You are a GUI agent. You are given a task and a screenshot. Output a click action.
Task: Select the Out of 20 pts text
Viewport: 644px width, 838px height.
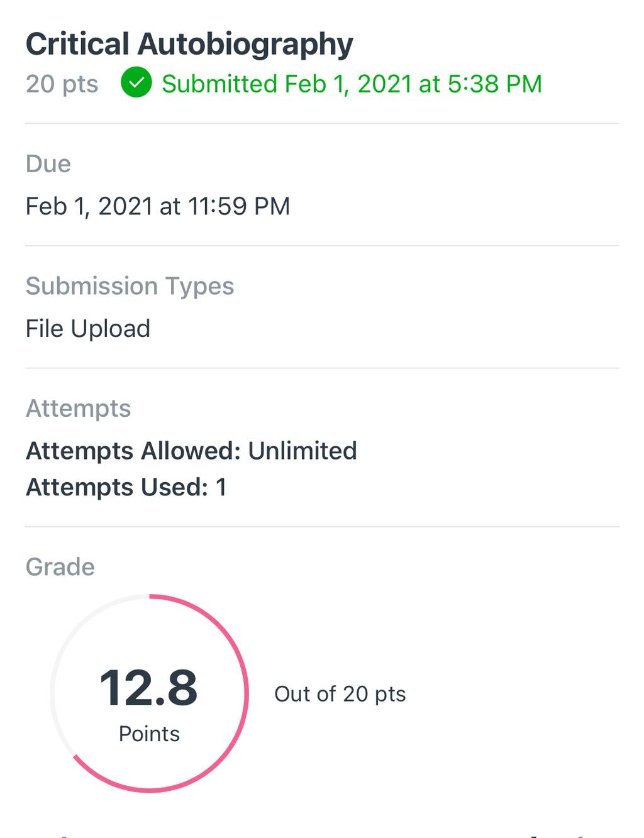point(340,694)
